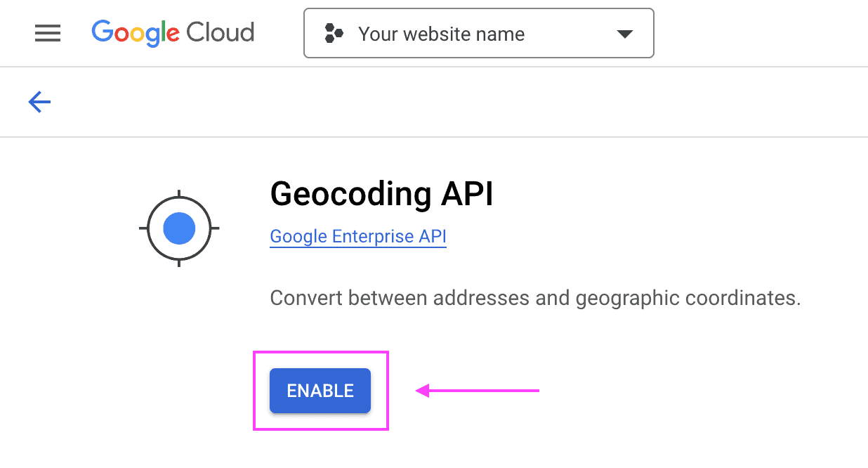This screenshot has height=468, width=868.
Task: Click the Cloud wordmark in the header
Action: [222, 32]
